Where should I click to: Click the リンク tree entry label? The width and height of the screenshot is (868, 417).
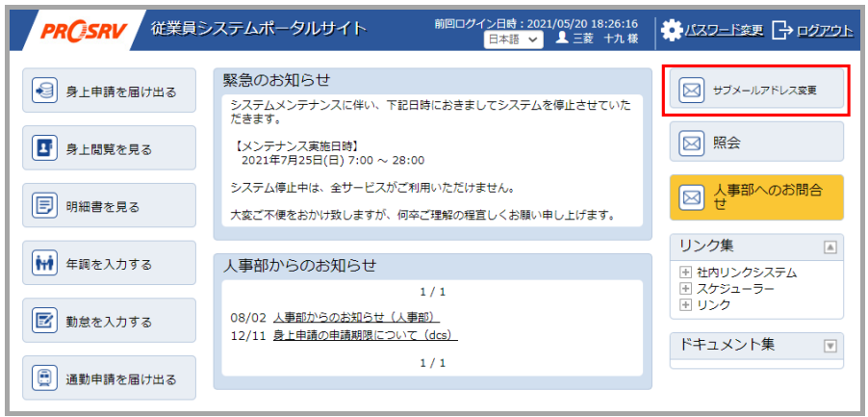(x=714, y=304)
